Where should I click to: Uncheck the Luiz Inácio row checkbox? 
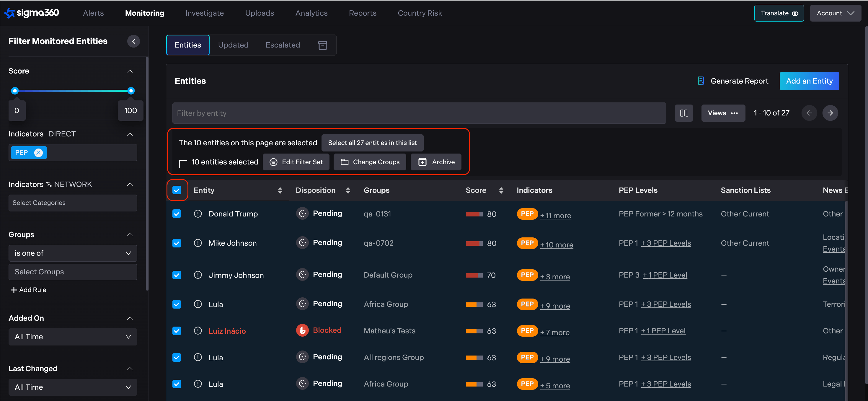[x=177, y=331]
